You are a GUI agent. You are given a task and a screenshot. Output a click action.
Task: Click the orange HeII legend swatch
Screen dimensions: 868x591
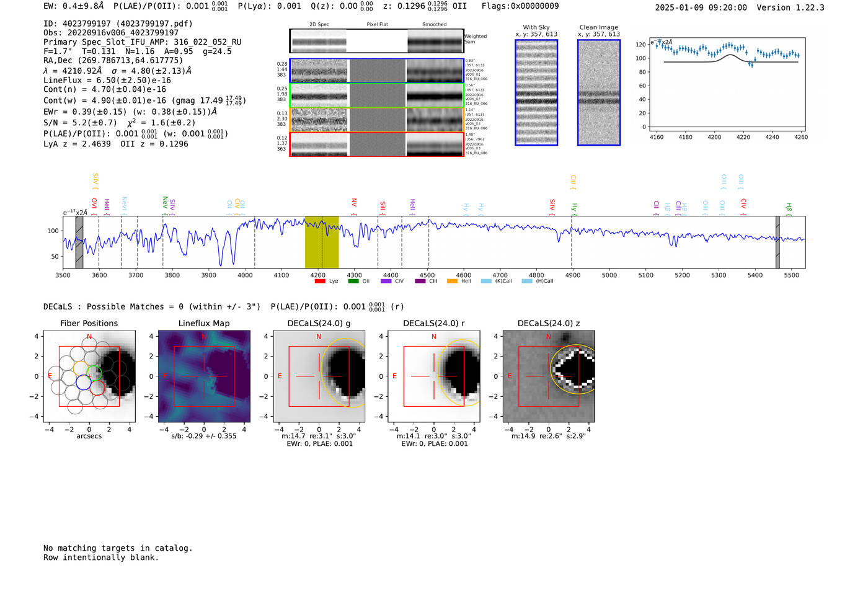pyautogui.click(x=453, y=281)
